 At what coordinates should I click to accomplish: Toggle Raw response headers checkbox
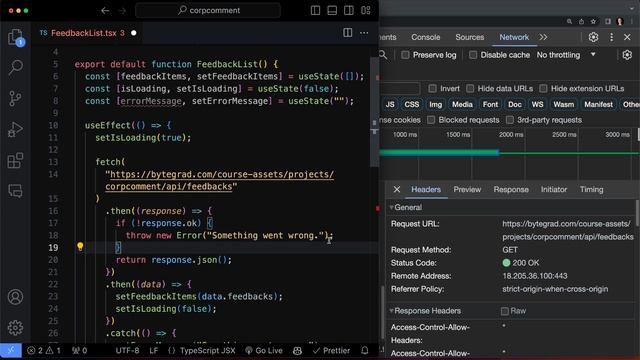click(504, 311)
